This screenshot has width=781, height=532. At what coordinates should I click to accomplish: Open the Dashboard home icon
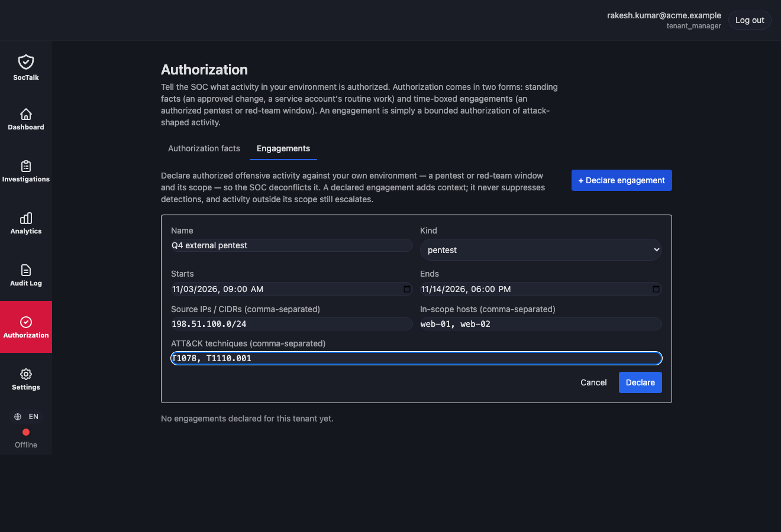[26, 114]
